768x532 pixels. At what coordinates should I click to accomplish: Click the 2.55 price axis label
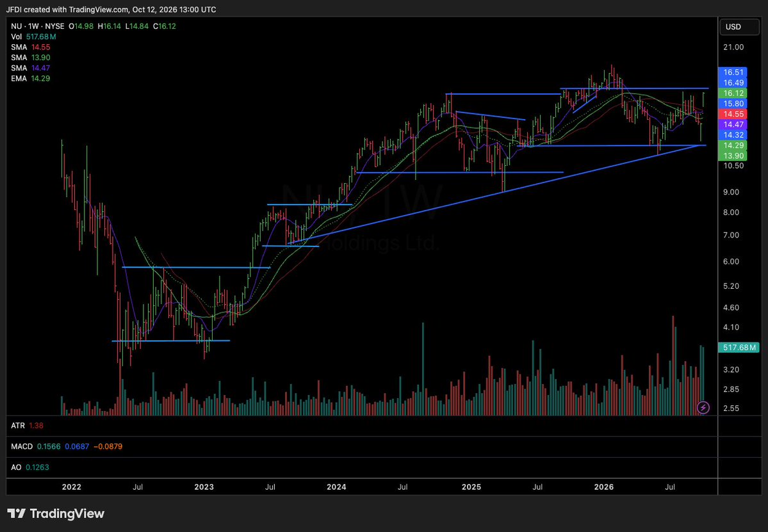[x=731, y=408]
